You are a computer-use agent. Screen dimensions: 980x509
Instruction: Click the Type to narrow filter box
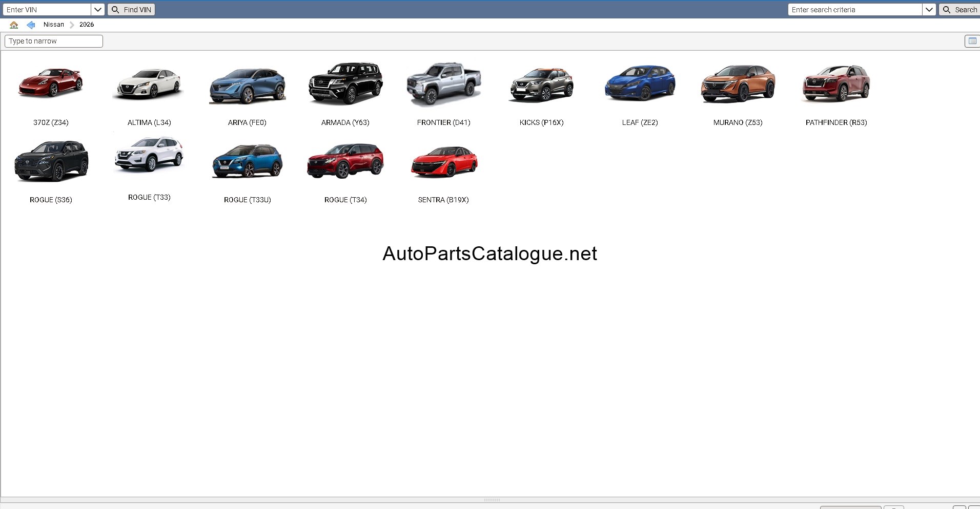coord(54,41)
